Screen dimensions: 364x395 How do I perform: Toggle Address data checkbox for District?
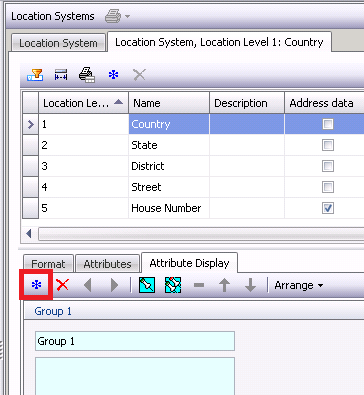tap(328, 166)
